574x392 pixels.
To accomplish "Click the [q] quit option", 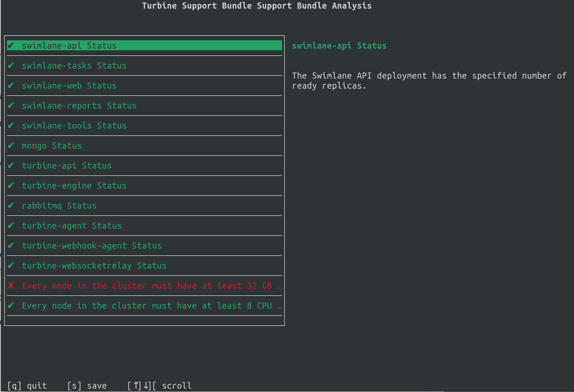I will (x=27, y=386).
